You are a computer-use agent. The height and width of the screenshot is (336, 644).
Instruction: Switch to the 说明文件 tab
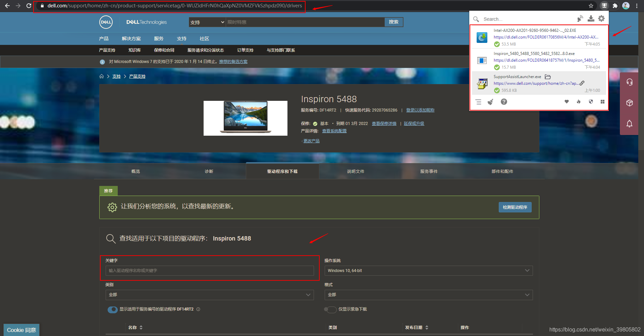tap(356, 171)
